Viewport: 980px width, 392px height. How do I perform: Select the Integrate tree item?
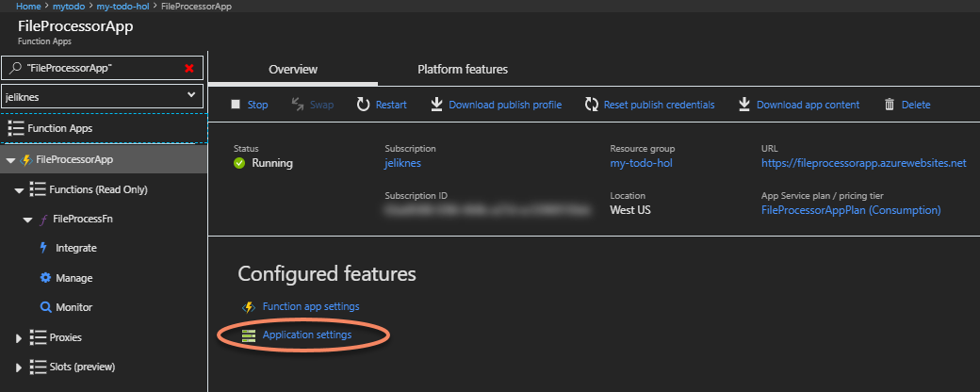pyautogui.click(x=76, y=248)
